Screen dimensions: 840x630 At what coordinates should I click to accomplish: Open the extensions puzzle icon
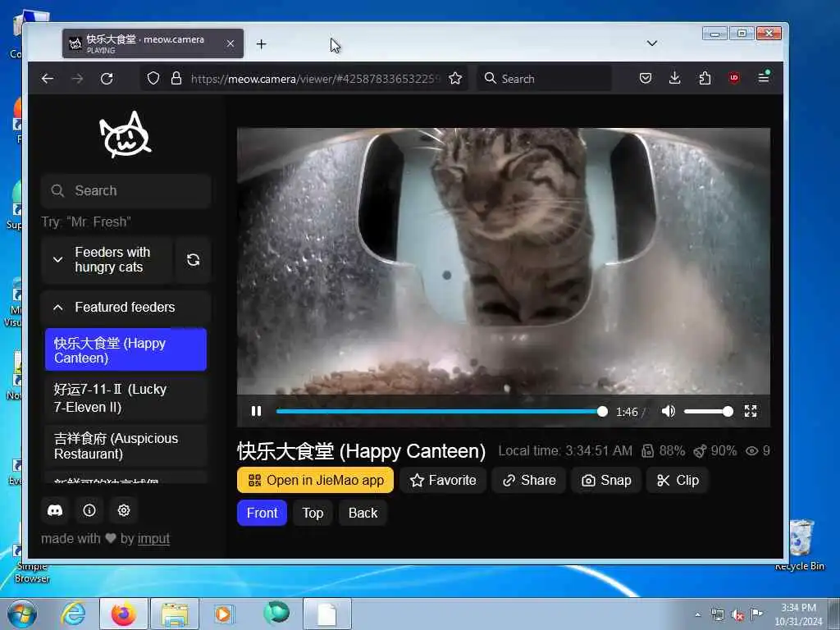click(705, 79)
